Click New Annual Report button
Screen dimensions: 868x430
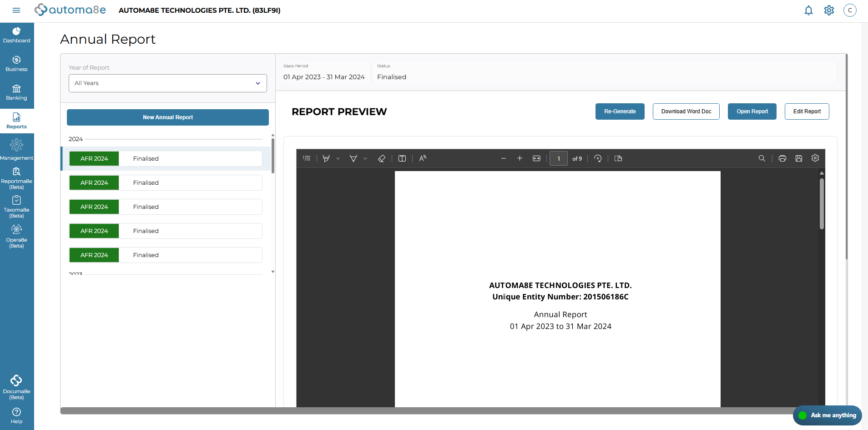click(x=168, y=117)
